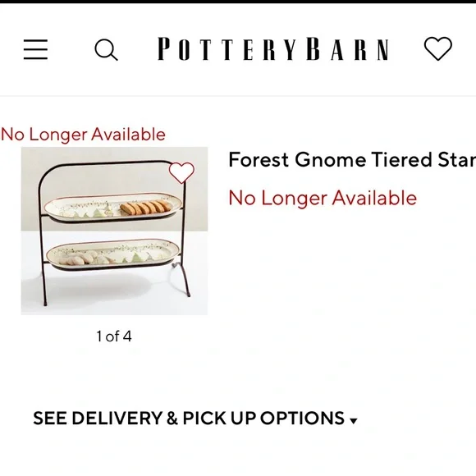Screen dimensions: 476x476
Task: Open the search magnifier icon
Action: [106, 49]
